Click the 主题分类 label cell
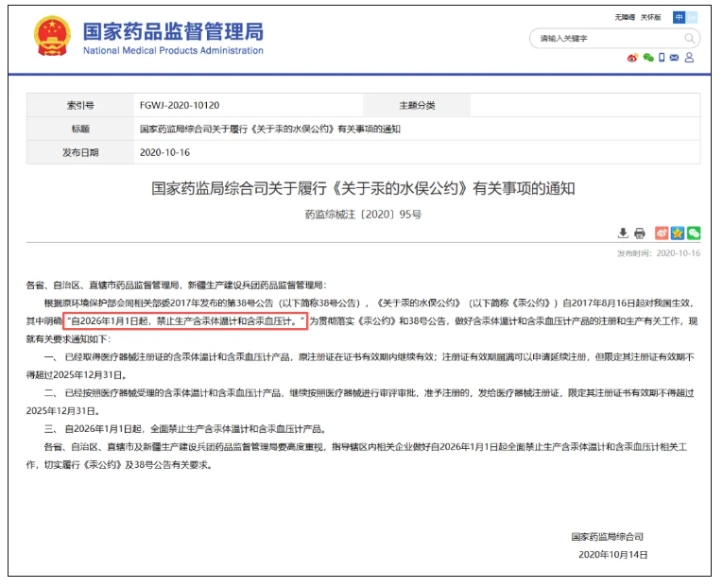The image size is (723, 588). [x=417, y=105]
